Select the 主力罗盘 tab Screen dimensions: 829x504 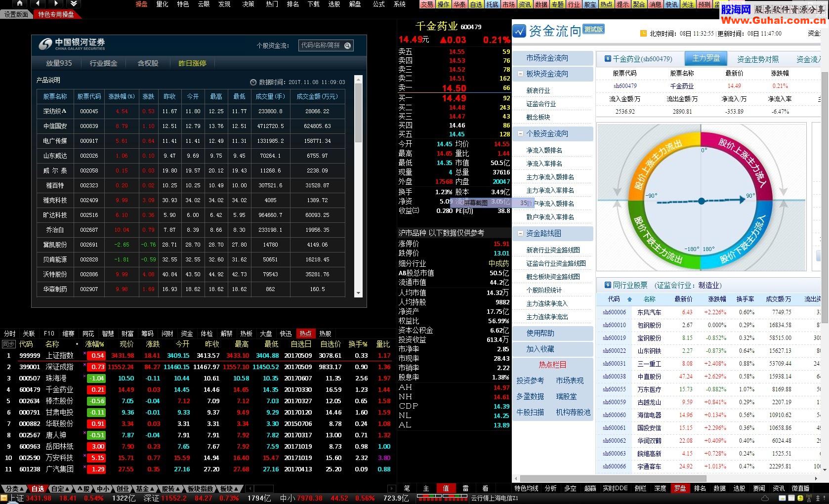pyautogui.click(x=706, y=58)
